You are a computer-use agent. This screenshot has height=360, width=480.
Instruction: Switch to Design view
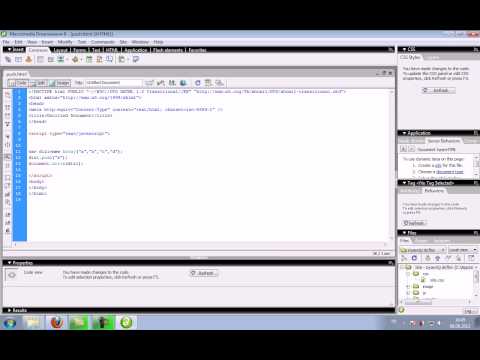tap(60, 83)
